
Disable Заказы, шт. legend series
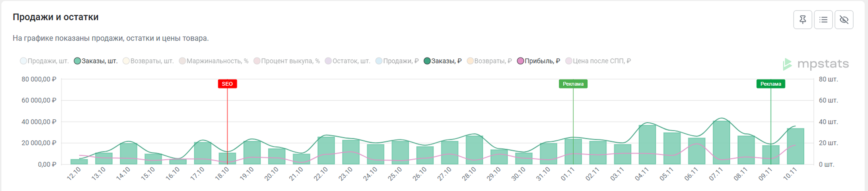click(96, 61)
